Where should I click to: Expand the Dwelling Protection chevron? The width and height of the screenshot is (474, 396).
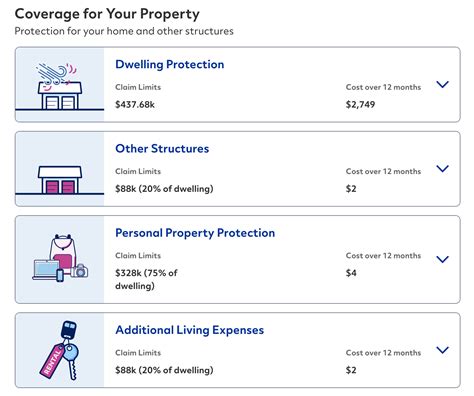(x=442, y=84)
